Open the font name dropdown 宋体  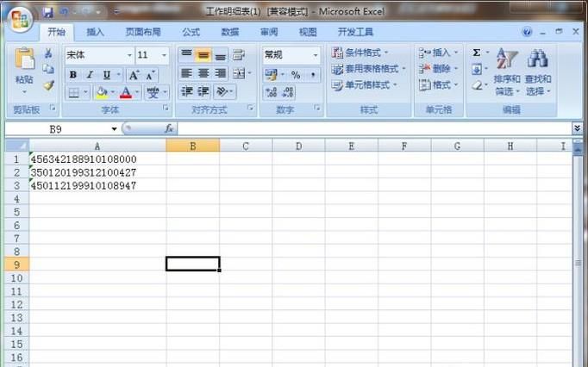click(129, 55)
